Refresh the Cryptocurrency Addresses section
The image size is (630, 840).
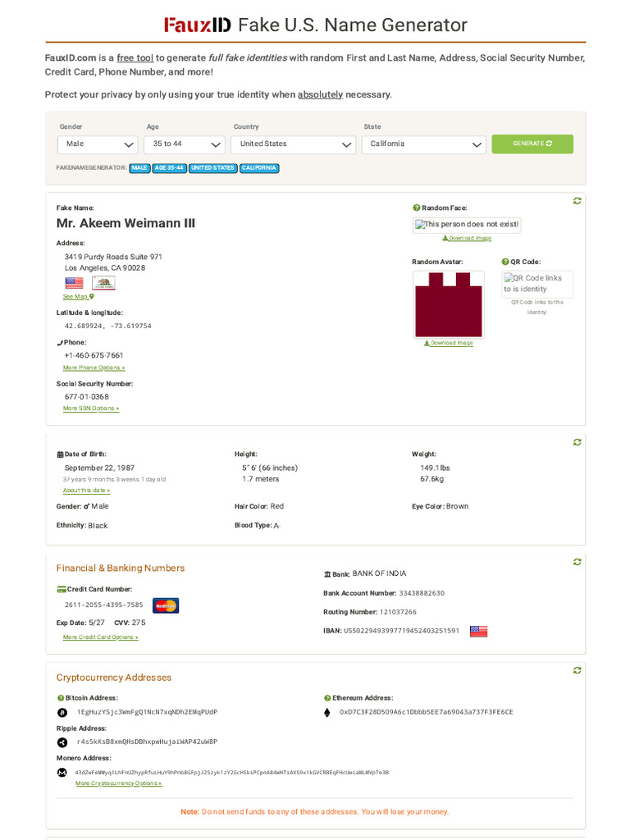click(x=577, y=670)
